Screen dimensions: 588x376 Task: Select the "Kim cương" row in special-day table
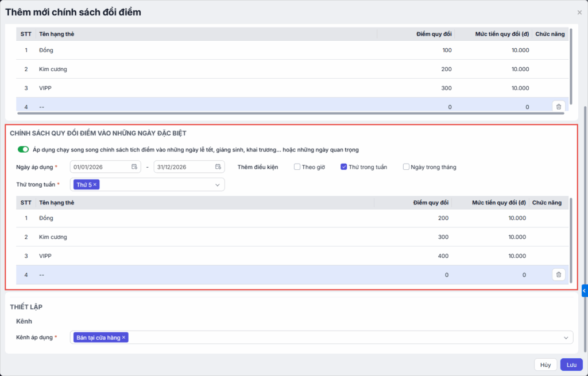pos(53,237)
